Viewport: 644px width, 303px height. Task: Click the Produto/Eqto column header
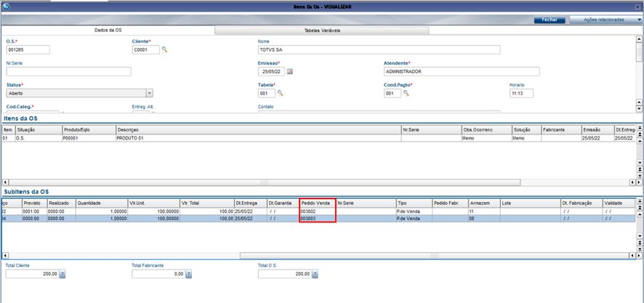(x=89, y=130)
